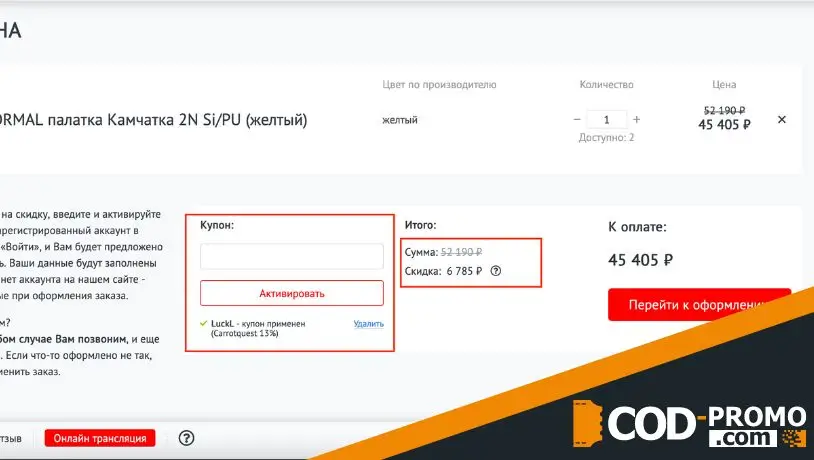
Task: Click the quantity field showing 1
Action: point(607,119)
